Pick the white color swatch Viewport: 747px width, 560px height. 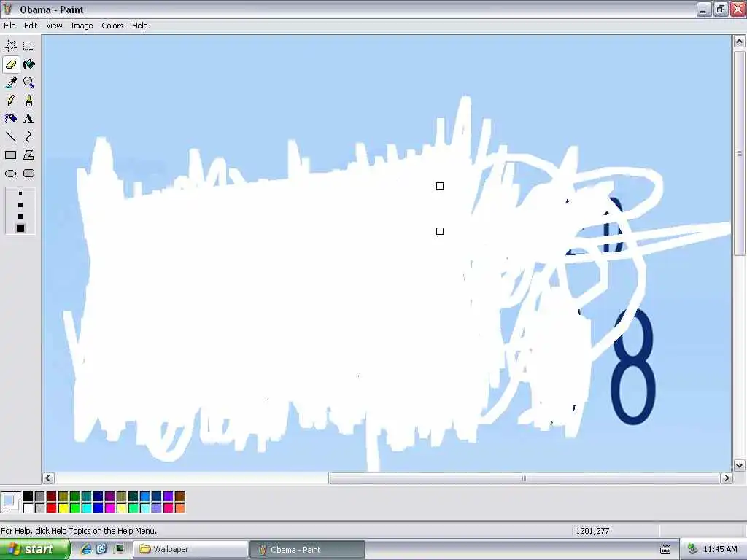[28, 508]
